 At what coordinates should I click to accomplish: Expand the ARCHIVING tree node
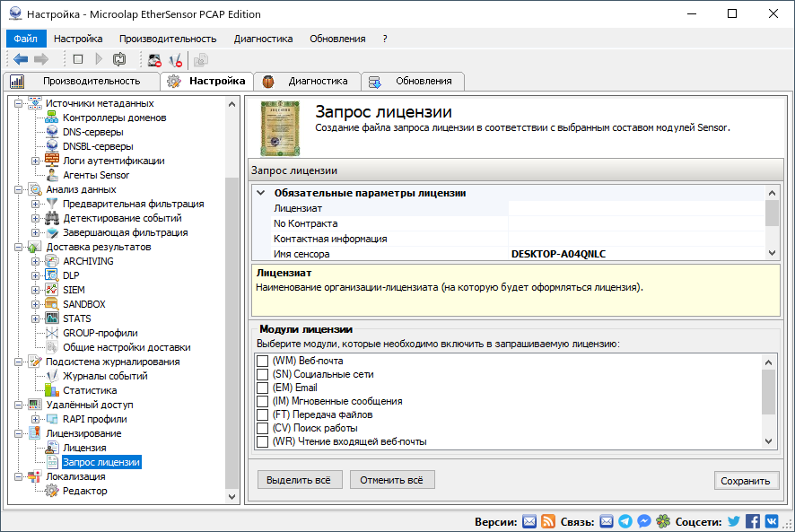coord(36,261)
